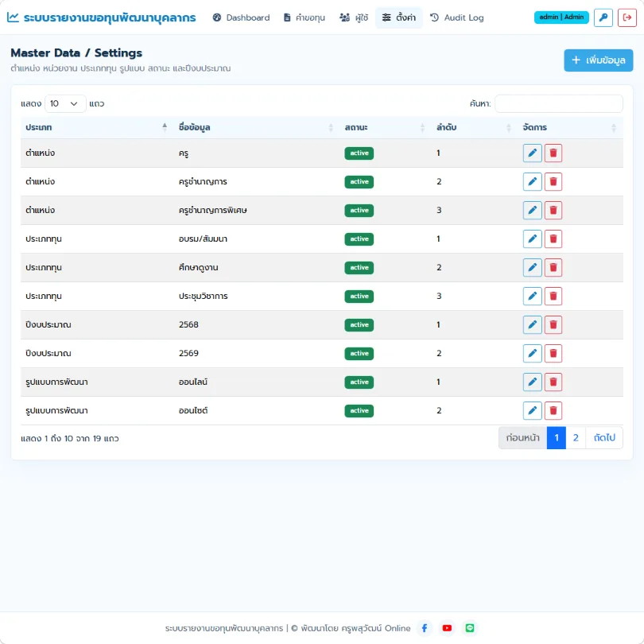Click the pencil icon for ครู row
Screen dimensions: 644x644
532,153
